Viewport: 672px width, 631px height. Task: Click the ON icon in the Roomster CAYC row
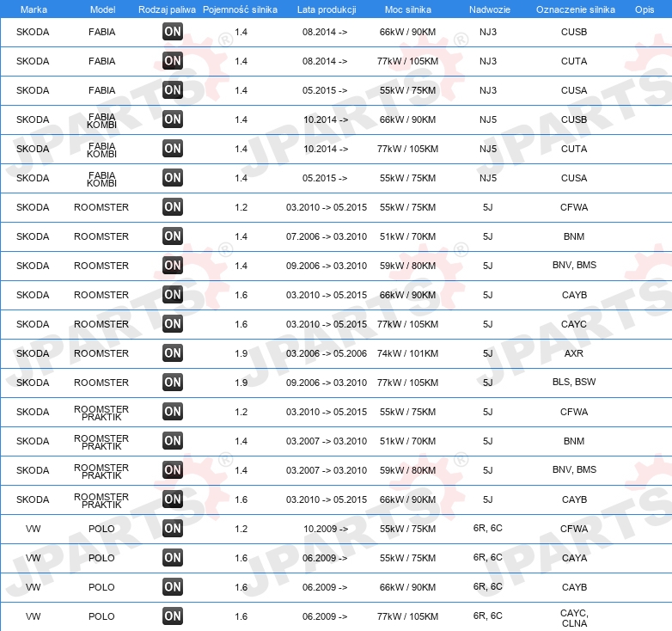pyautogui.click(x=173, y=323)
